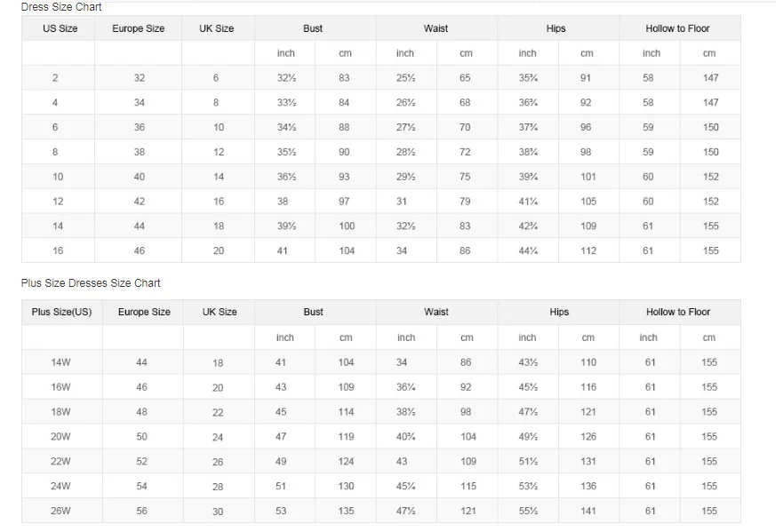Select the "US Size" column header
Viewport: 776px width, 532px height.
60,28
